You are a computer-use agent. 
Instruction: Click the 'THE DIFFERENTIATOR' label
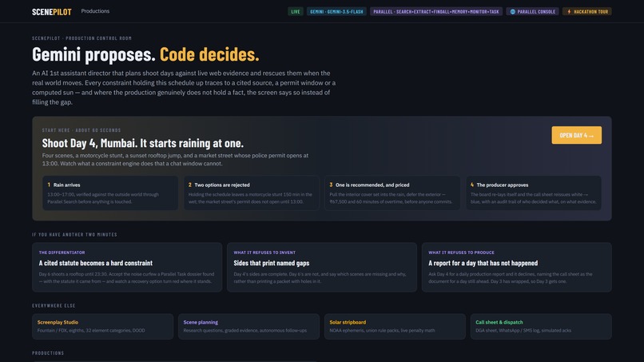[x=62, y=253]
